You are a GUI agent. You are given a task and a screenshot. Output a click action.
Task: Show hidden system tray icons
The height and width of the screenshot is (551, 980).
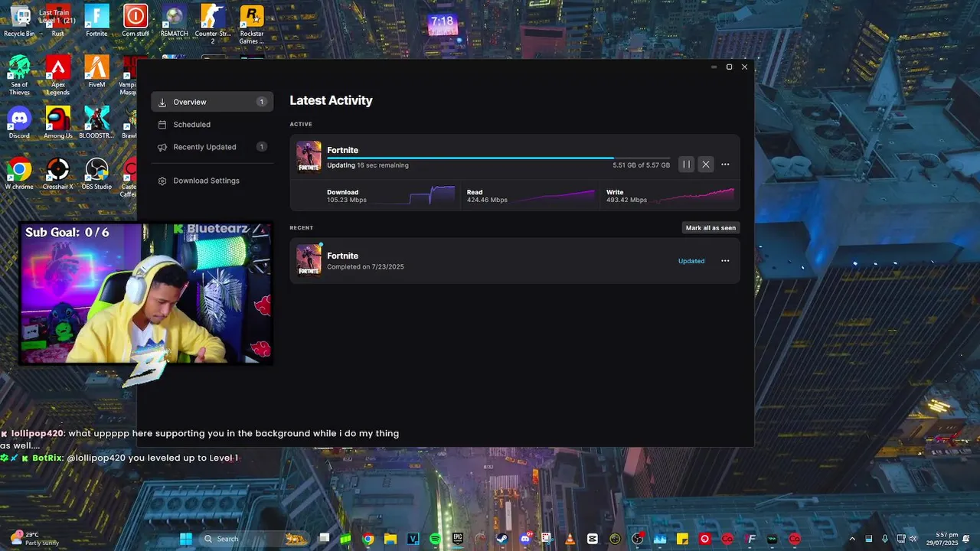852,539
